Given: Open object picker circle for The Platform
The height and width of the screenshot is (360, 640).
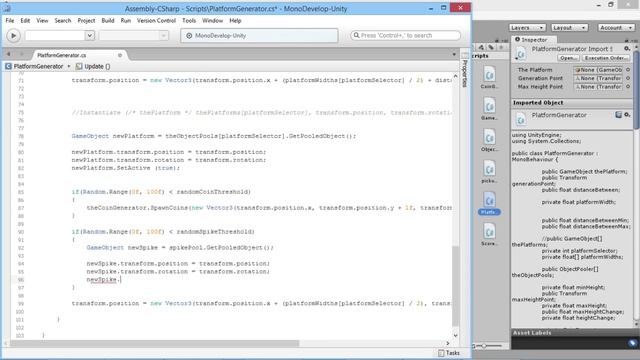Looking at the screenshot, I should coord(628,70).
